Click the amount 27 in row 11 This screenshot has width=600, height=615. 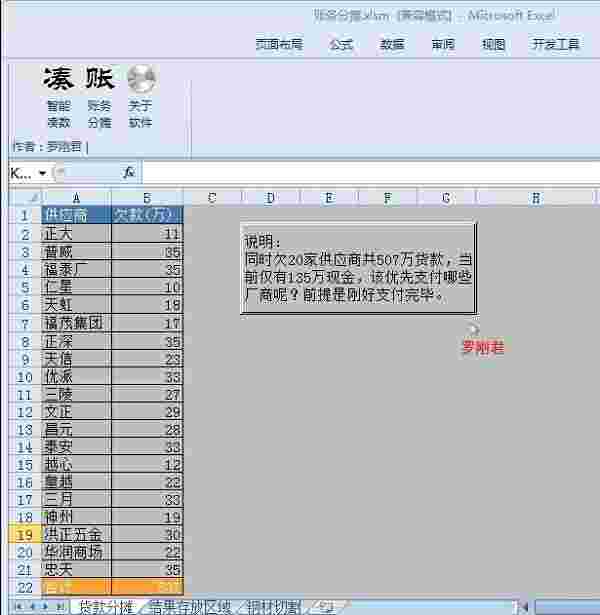[147, 395]
